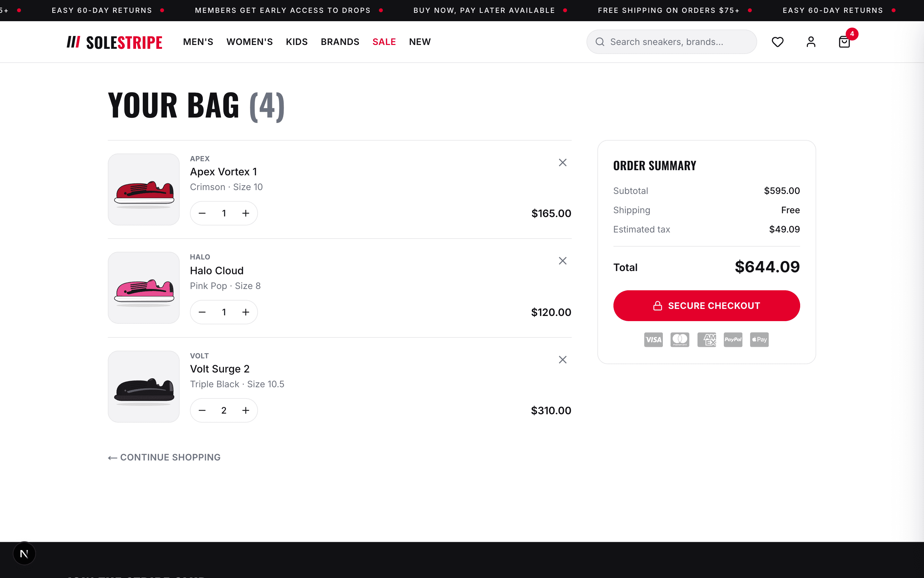
Task: Click the $644.09 total amount
Action: 767,267
